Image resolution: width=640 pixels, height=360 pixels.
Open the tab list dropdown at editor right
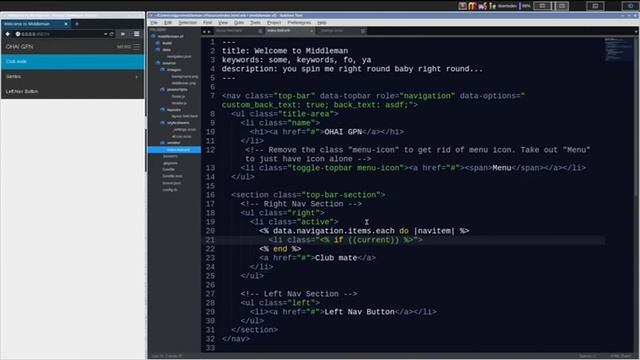(636, 31)
